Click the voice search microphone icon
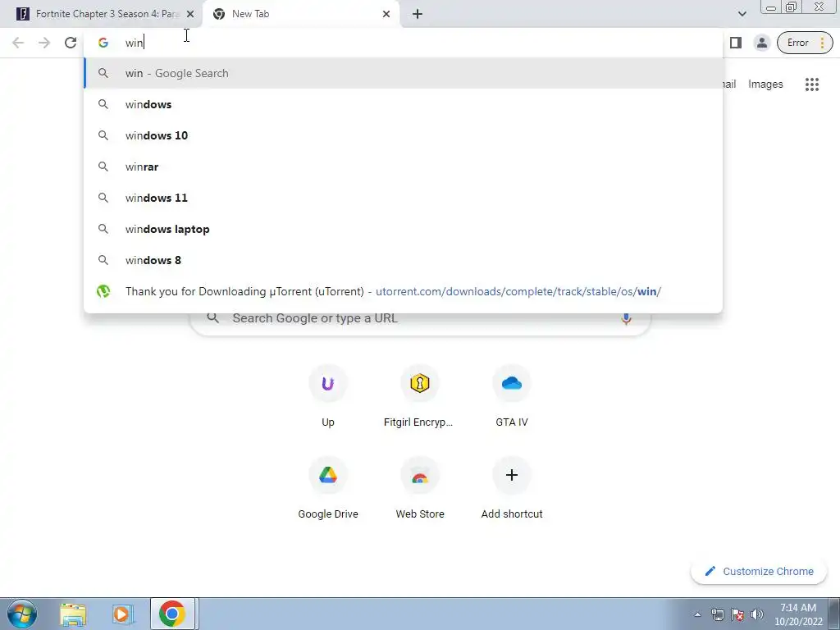Viewport: 840px width, 630px height. pos(626,318)
